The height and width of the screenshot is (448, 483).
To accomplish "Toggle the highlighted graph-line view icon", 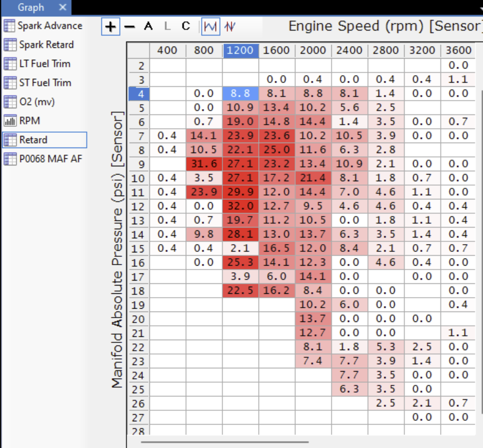I will click(x=211, y=26).
